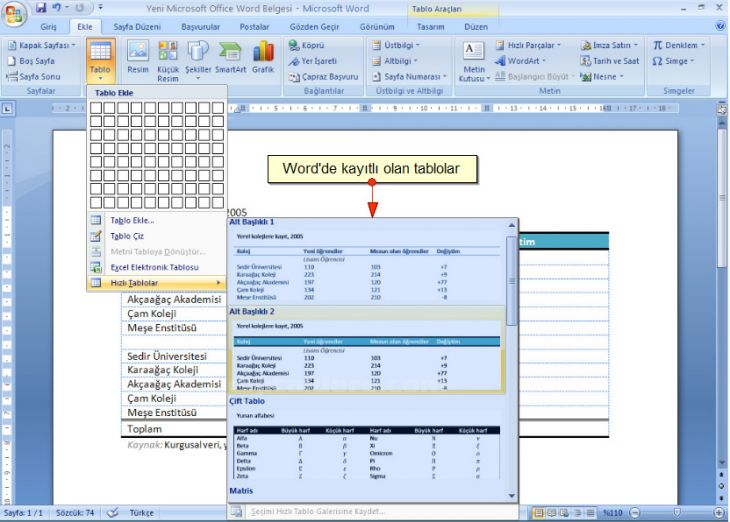This screenshot has width=730, height=522.
Task: Click Sözcük: 74 word count
Action: [75, 513]
